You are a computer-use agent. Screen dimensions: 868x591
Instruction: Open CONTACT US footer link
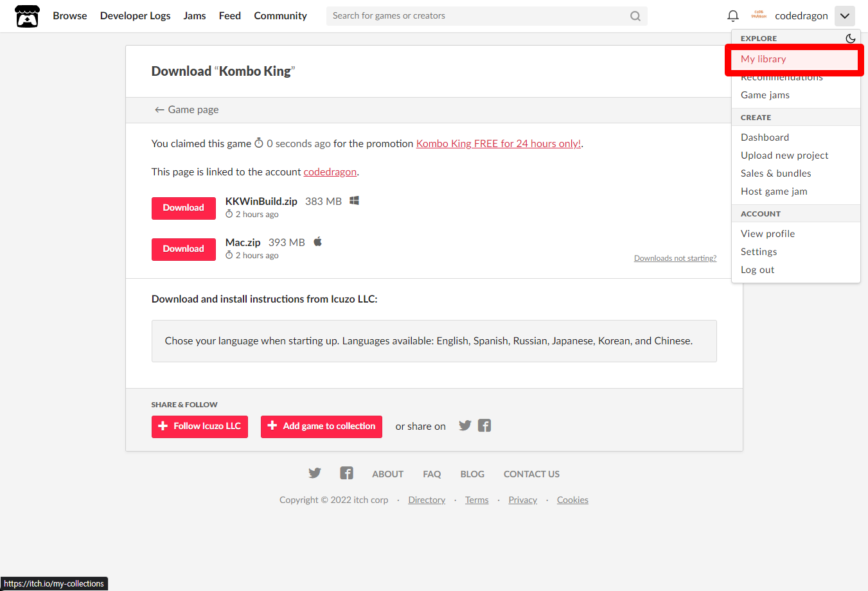pos(531,474)
